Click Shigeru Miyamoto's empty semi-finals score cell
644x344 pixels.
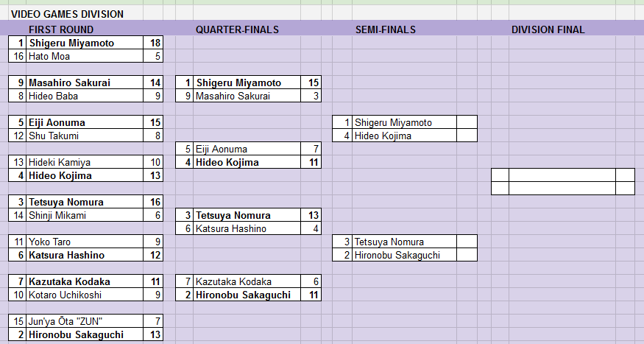[467, 122]
